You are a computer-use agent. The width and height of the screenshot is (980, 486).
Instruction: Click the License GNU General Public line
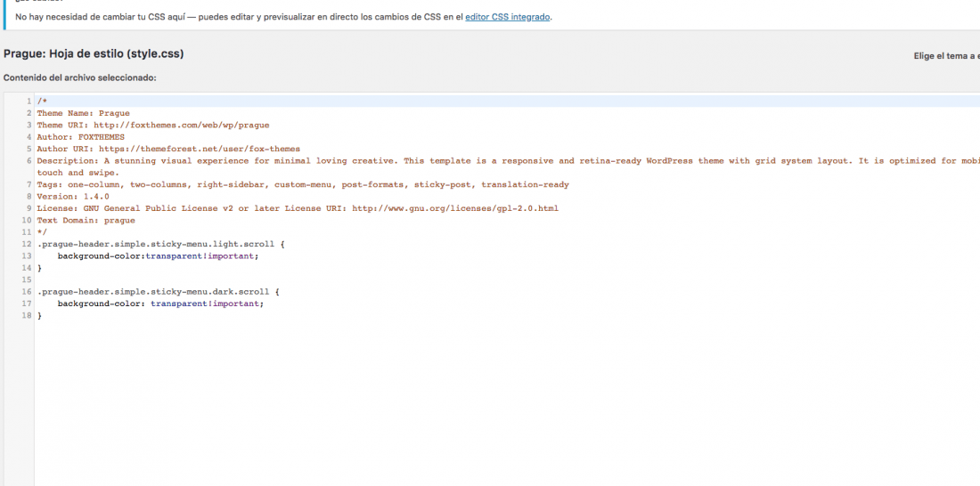point(298,208)
